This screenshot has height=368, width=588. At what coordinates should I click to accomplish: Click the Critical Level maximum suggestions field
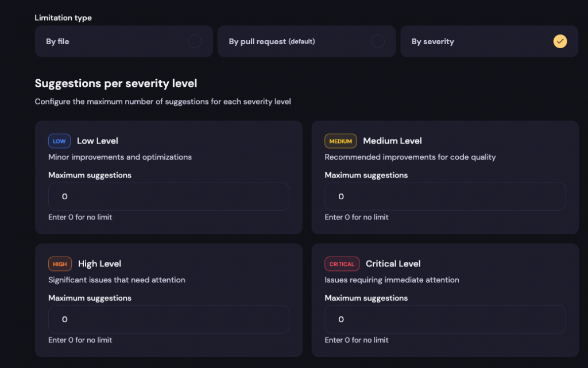coord(445,319)
